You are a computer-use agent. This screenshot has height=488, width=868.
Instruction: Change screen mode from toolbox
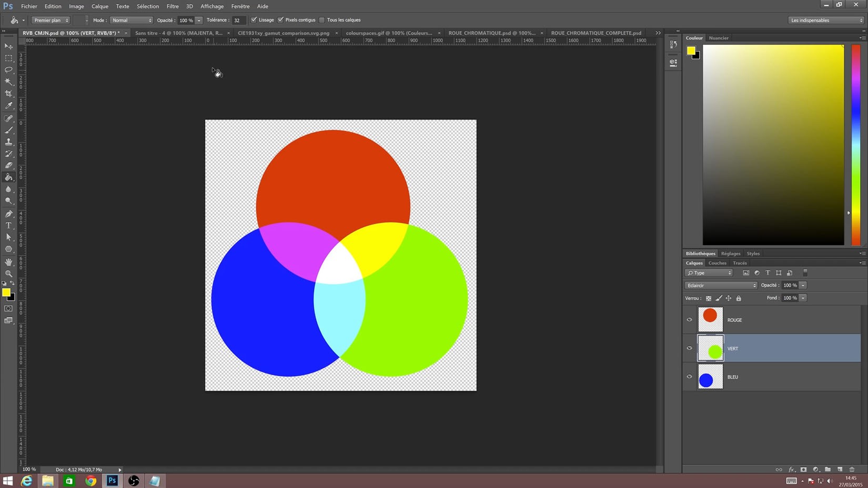coord(8,320)
